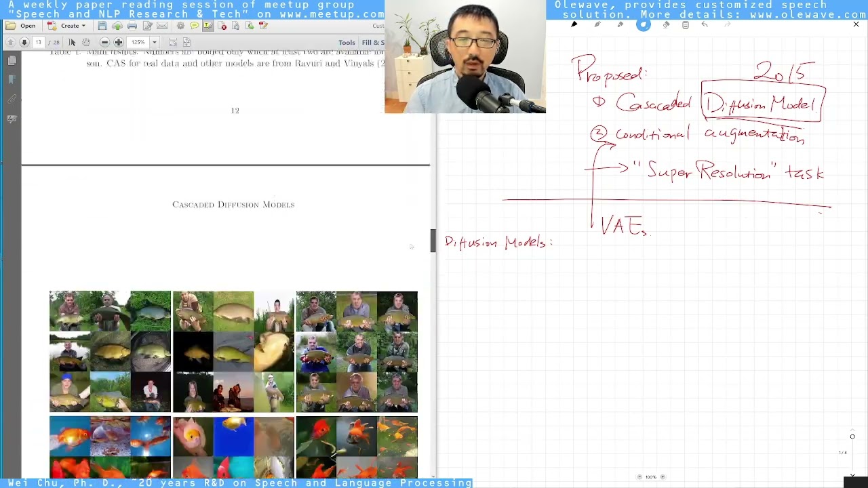Undo the last whiteboard stroke

[705, 25]
